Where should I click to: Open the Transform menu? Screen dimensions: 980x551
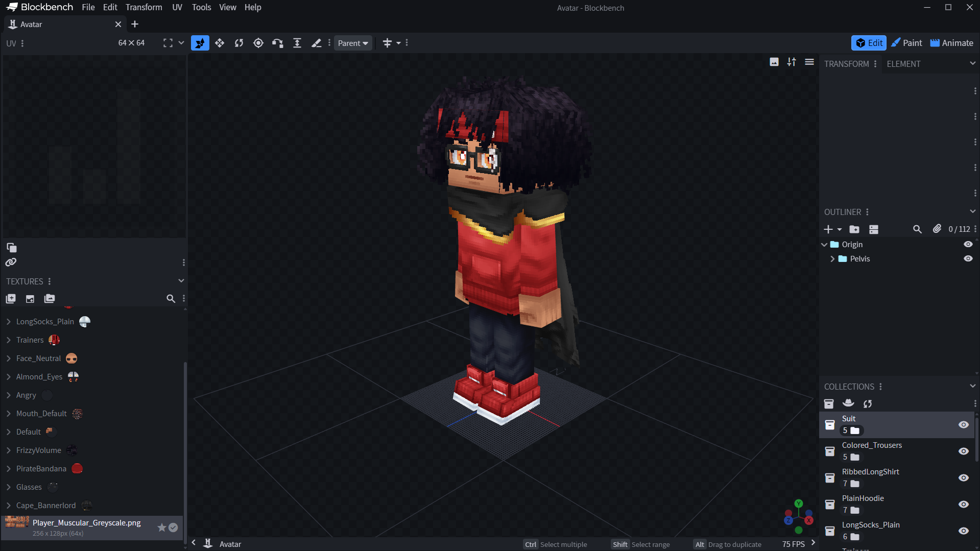point(144,7)
